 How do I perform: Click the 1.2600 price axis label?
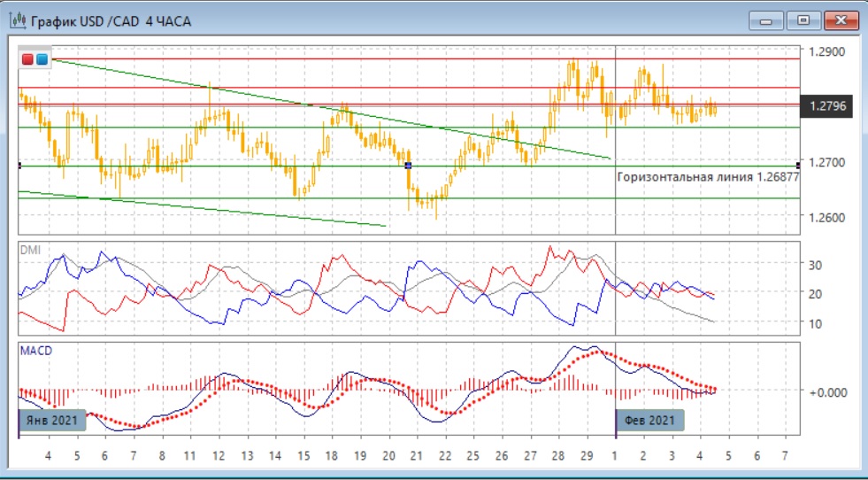point(826,217)
